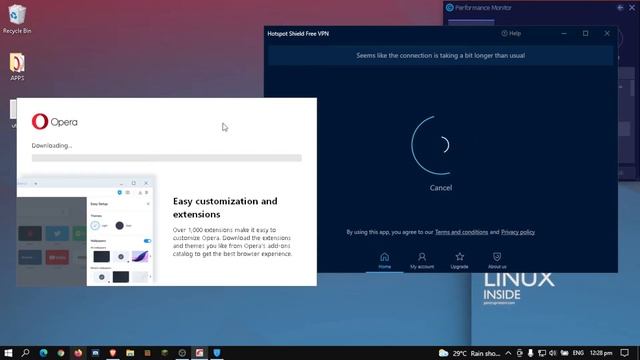Open the taskbar search
The image size is (640, 360).
(x=25, y=353)
